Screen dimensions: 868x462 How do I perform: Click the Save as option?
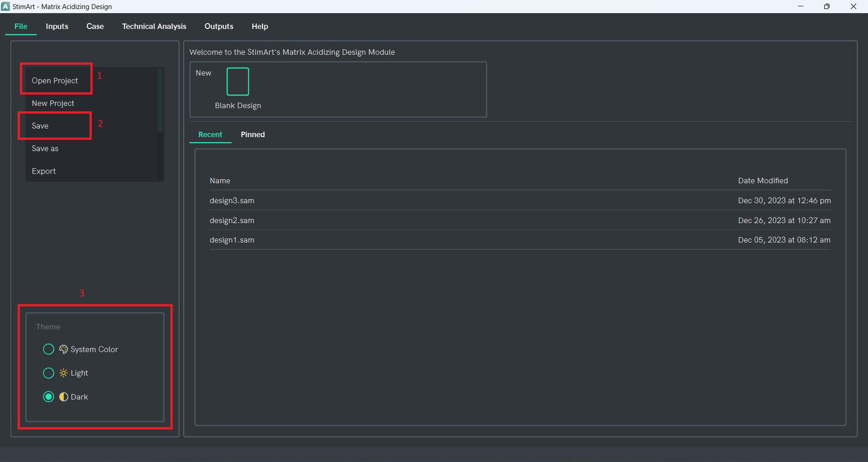(x=45, y=148)
